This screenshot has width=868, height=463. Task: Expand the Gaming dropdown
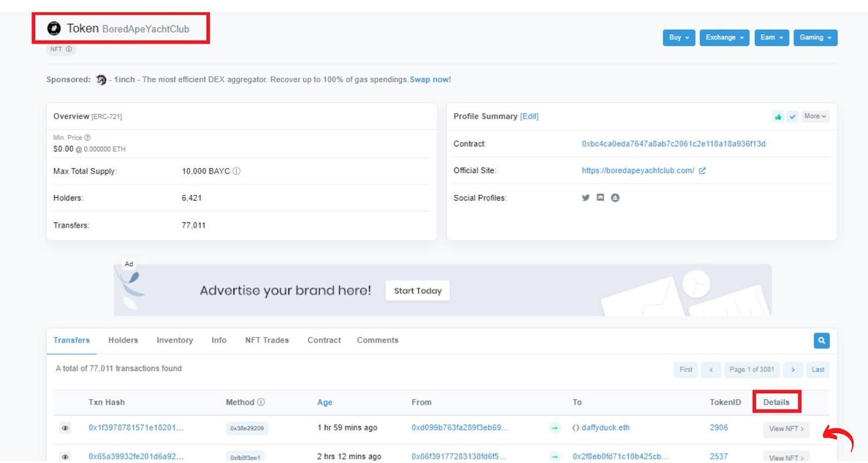(x=815, y=37)
